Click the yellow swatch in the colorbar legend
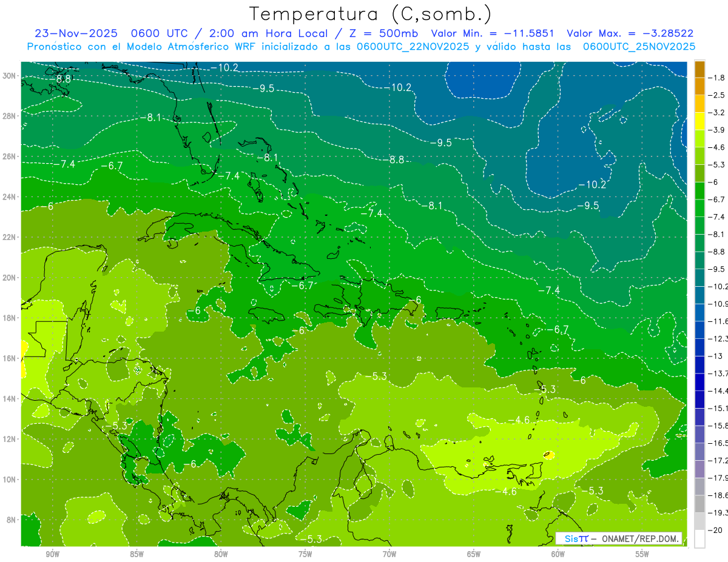This screenshot has height=562, width=728. 699,121
